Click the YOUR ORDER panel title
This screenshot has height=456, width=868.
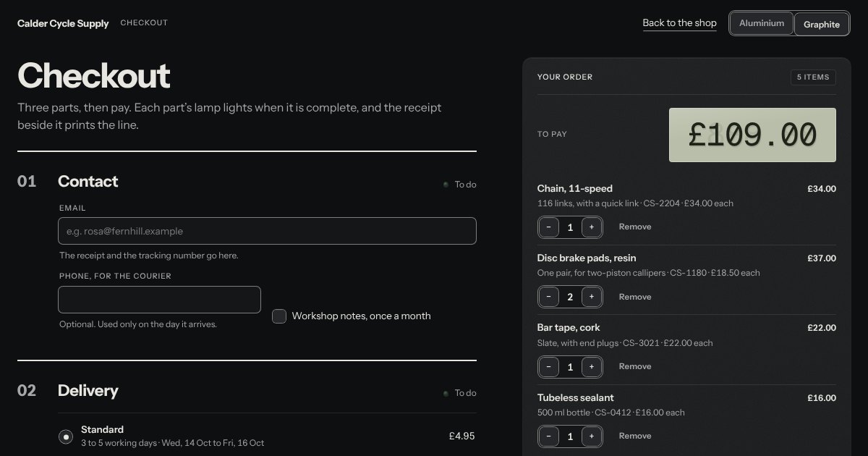tap(565, 77)
